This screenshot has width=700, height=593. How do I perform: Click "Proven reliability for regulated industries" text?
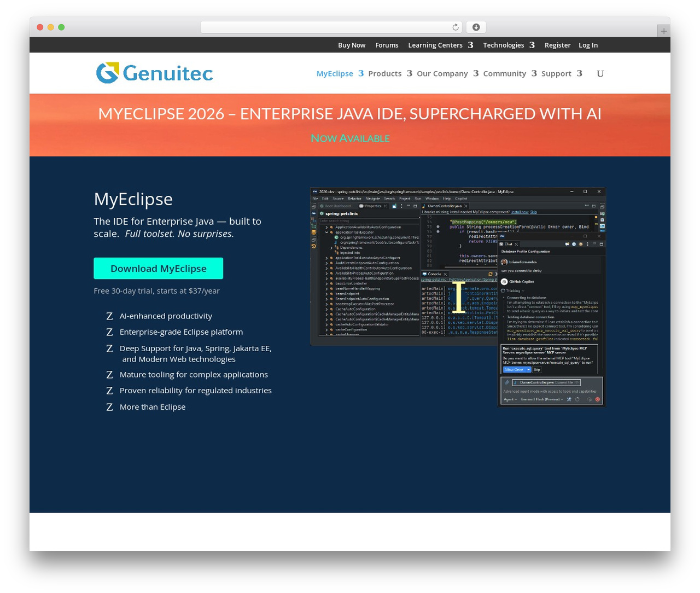point(196,391)
